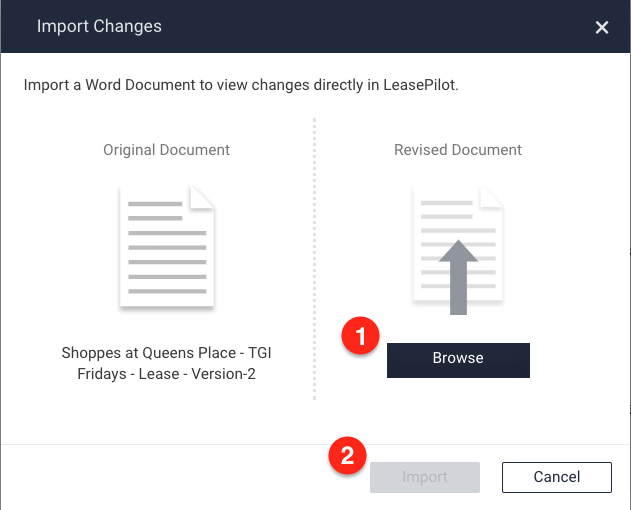
Task: Click the Shoppes at Queens Place filename
Action: 166,353
